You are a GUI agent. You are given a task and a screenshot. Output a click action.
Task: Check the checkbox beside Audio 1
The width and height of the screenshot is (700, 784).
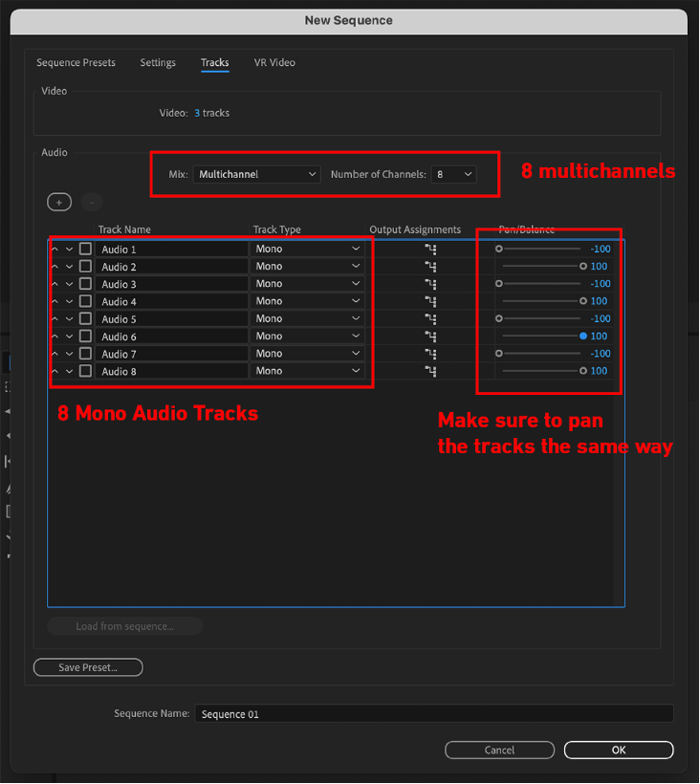[x=85, y=250]
